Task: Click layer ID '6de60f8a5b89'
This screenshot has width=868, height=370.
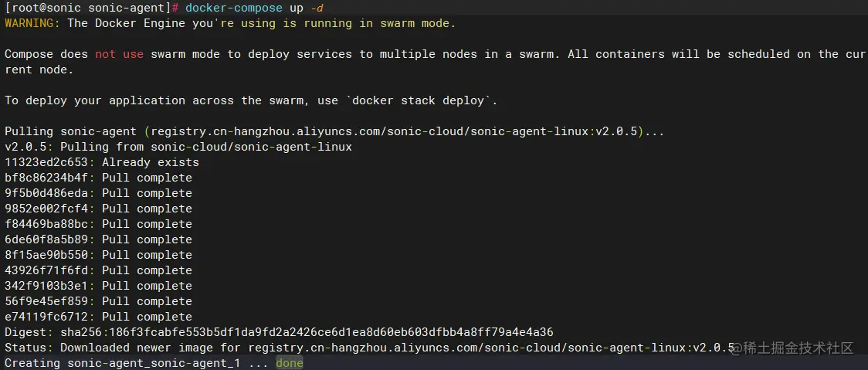Action: click(x=46, y=239)
